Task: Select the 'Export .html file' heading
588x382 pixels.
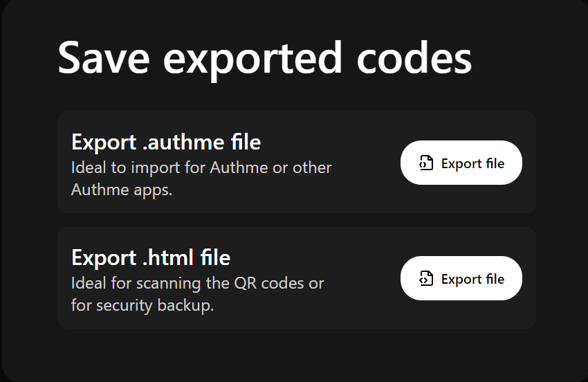Action: pos(151,258)
